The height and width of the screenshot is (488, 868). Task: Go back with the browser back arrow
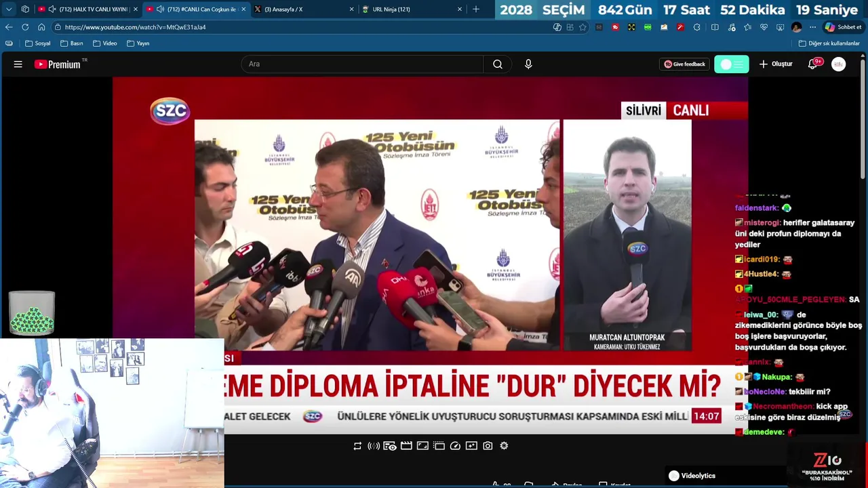[x=9, y=27]
